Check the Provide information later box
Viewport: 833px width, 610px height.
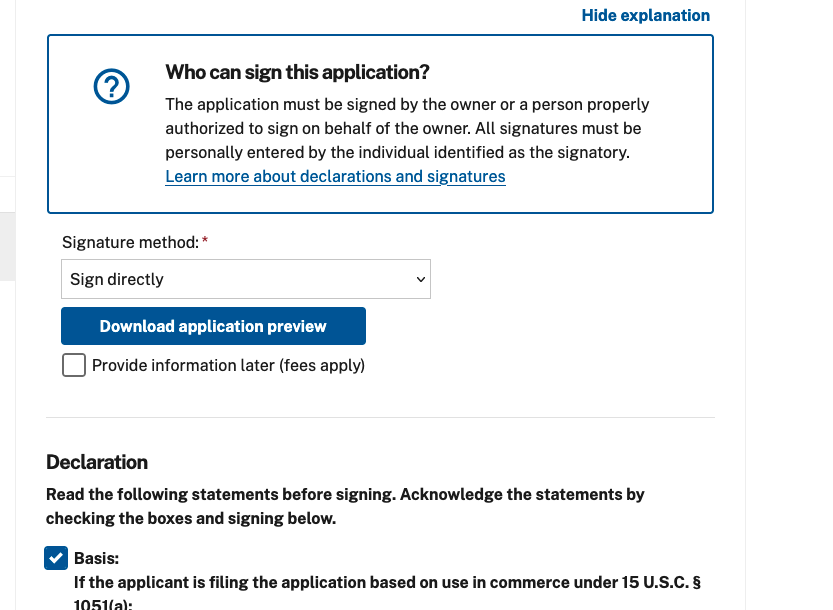[74, 365]
